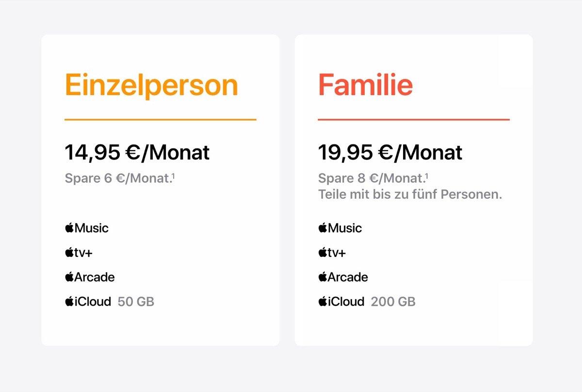Viewport: 582px width, 392px height.
Task: Open the Familie plan heading
Action: [x=365, y=85]
